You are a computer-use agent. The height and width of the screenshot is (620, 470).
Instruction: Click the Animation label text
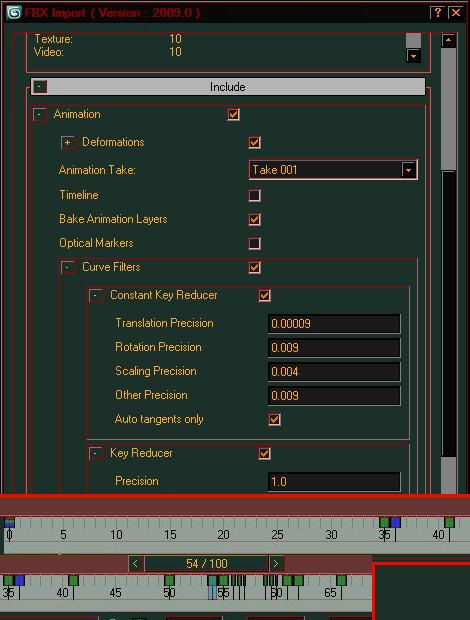pyautogui.click(x=77, y=114)
